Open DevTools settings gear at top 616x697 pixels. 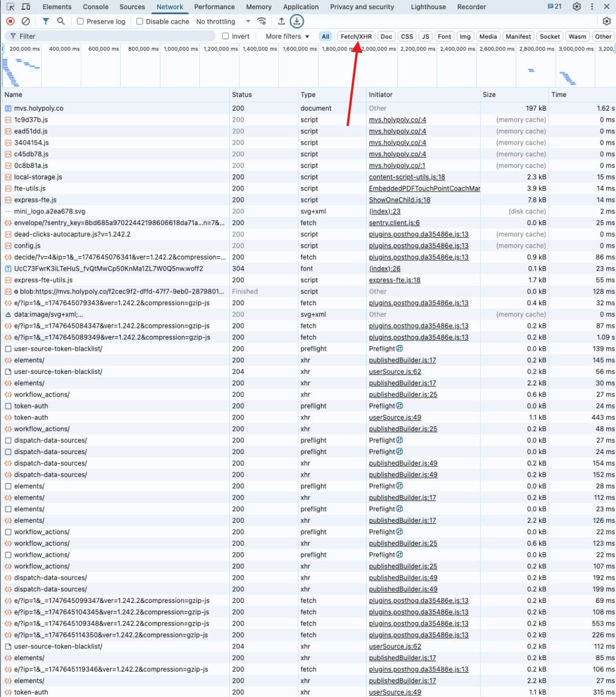[x=577, y=7]
